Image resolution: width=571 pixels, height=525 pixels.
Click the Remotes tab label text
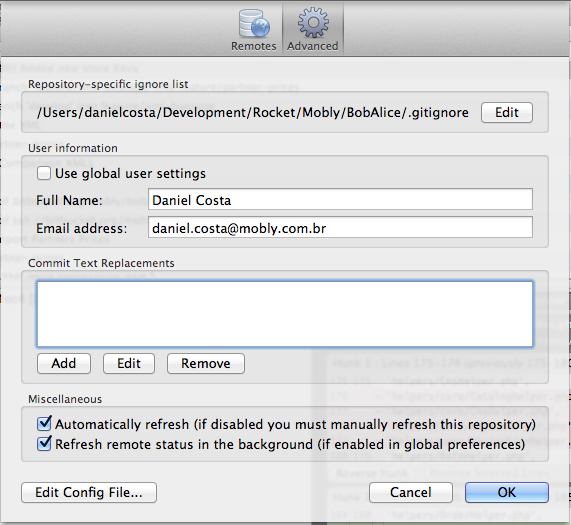tap(254, 46)
